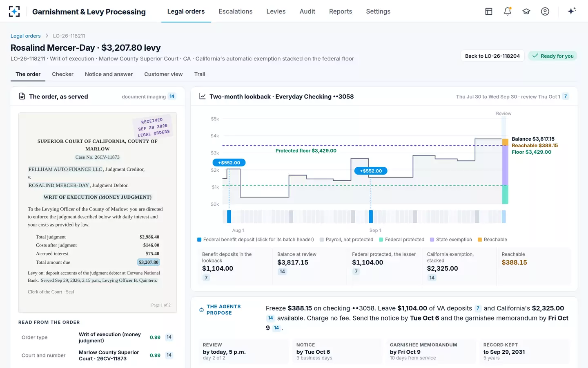Open the 14 badge in the Order type row
The image size is (588, 368).
click(x=169, y=337)
